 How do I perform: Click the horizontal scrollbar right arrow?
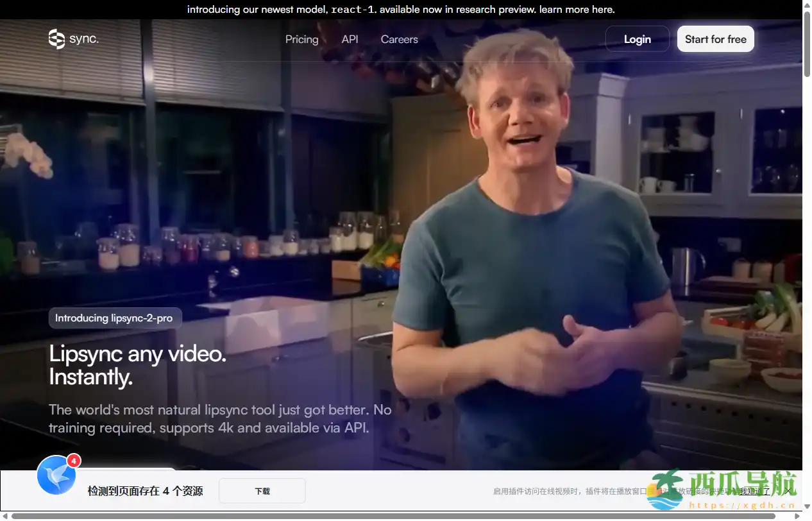tap(797, 516)
